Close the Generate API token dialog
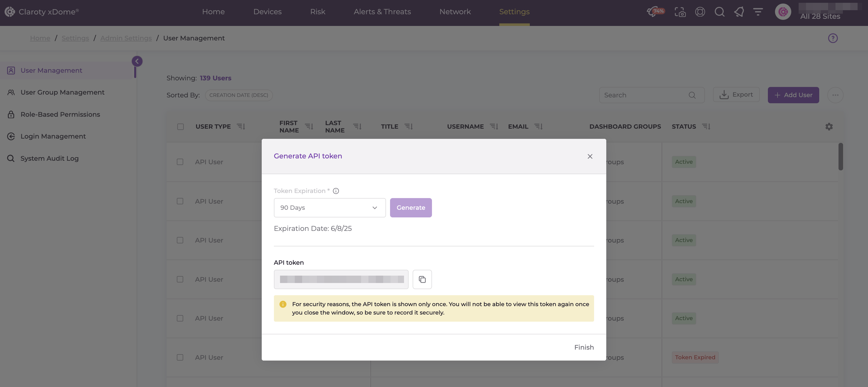The width and height of the screenshot is (868, 387). 590,156
